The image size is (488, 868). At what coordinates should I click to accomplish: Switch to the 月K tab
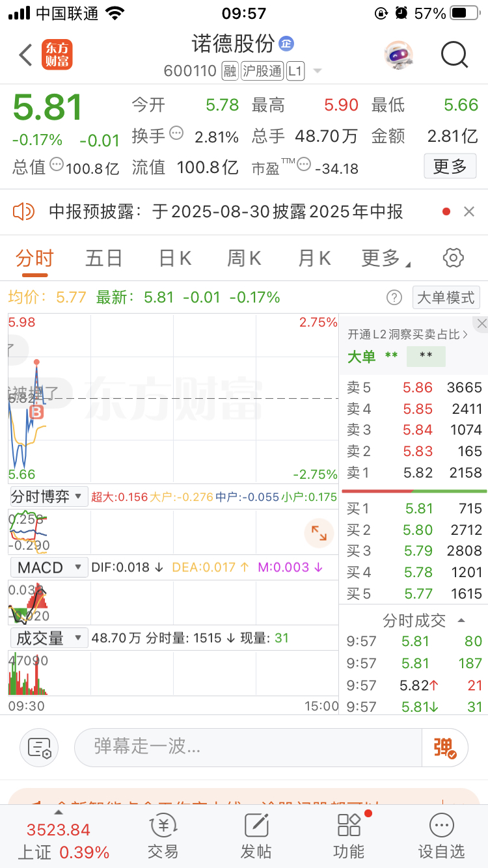click(314, 258)
